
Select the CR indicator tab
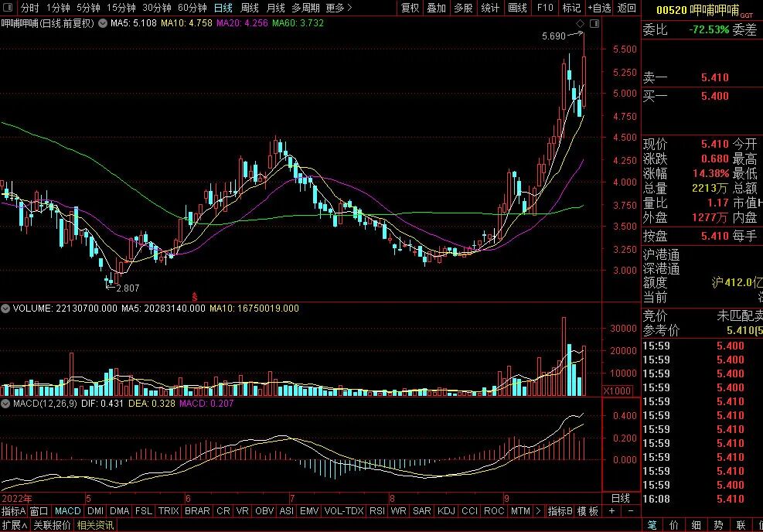pyautogui.click(x=223, y=511)
